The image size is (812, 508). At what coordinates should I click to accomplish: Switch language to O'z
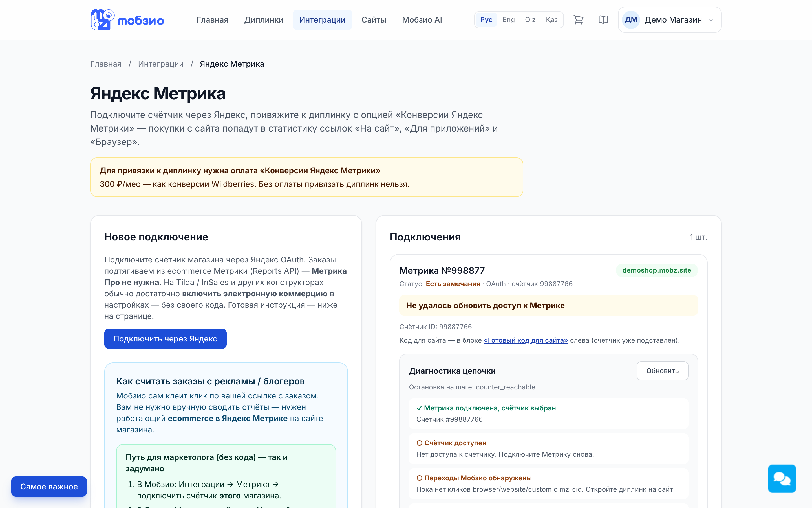[x=530, y=20]
